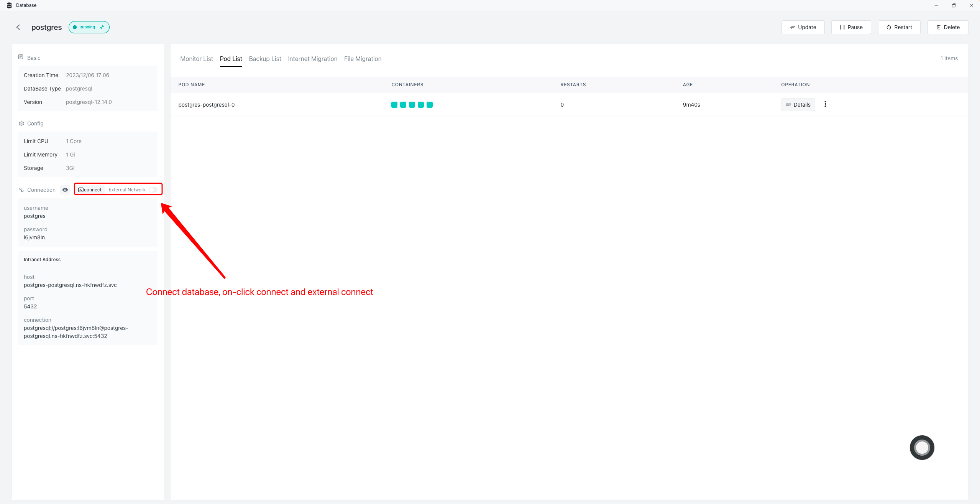The height and width of the screenshot is (504, 980).
Task: Open the Backup List tab
Action: click(x=265, y=59)
